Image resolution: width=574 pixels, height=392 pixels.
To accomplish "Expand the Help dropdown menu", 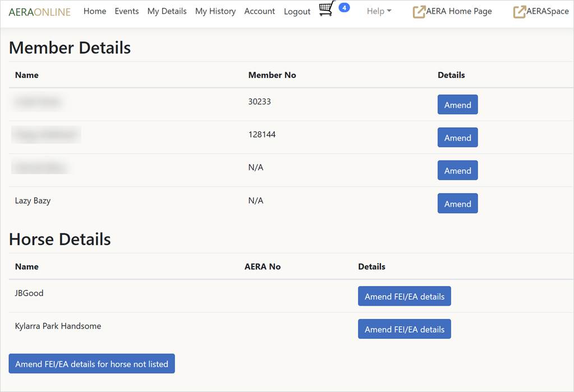I will click(379, 11).
